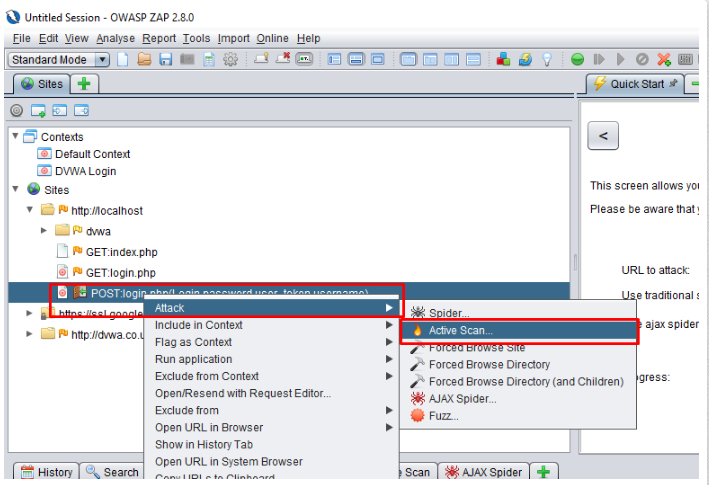Open a saved session via the folder icon
Viewport: 709px width, 485px height.
(144, 59)
